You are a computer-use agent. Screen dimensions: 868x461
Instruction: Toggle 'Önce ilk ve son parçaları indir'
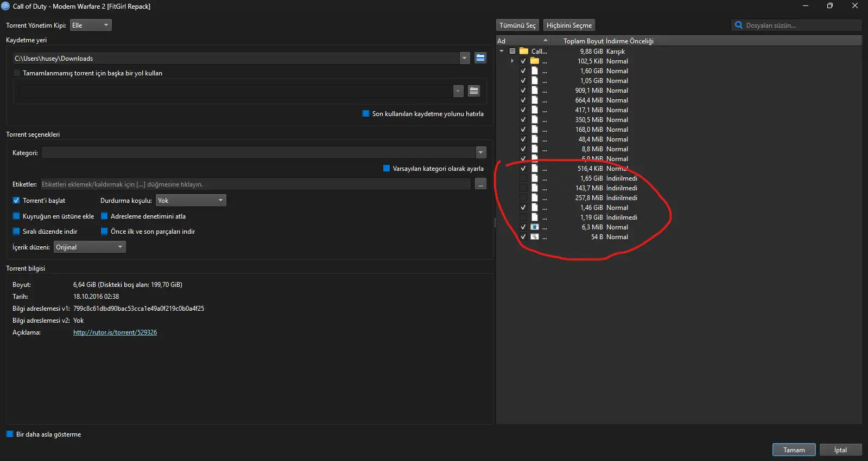(x=104, y=231)
